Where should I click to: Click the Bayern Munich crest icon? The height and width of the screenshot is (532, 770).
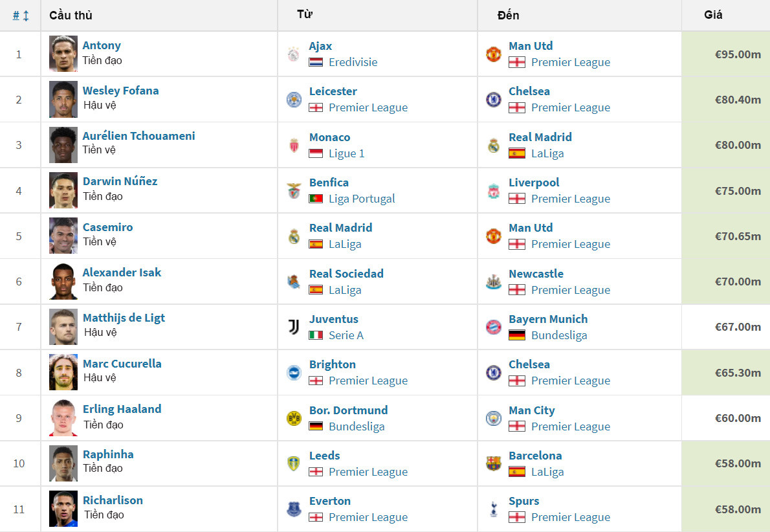click(494, 327)
